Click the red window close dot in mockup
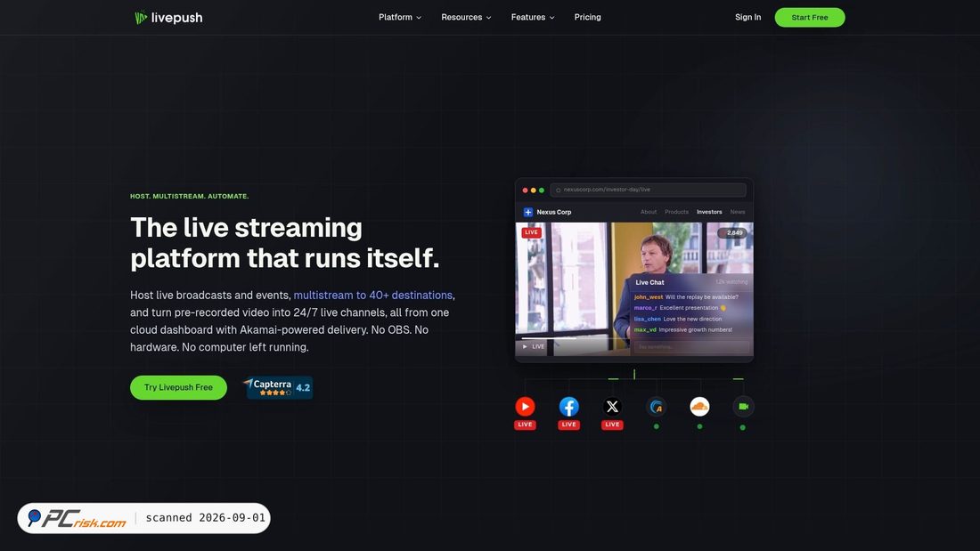This screenshot has width=980, height=551. tap(525, 190)
